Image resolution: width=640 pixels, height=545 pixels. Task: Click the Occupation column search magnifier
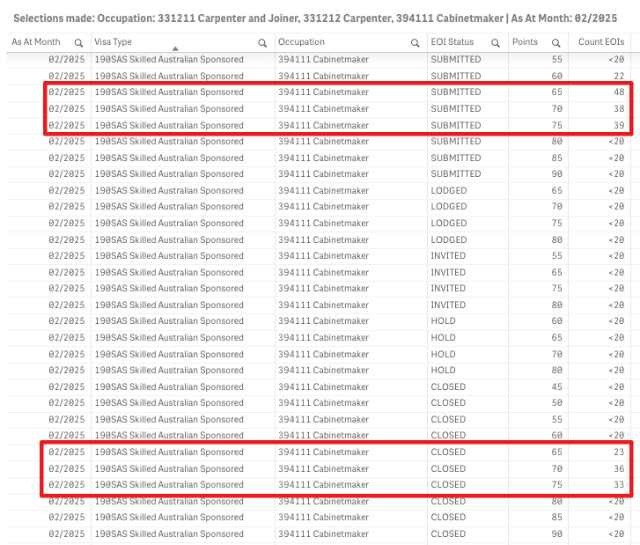[415, 43]
